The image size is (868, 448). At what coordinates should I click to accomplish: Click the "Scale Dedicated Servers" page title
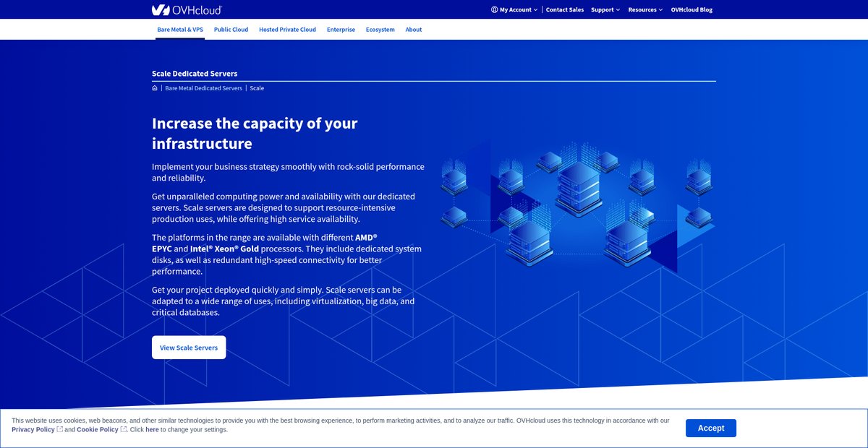[195, 74]
